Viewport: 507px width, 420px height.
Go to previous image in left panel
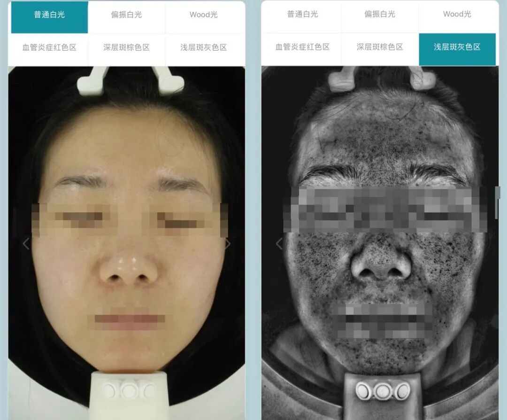(x=26, y=244)
